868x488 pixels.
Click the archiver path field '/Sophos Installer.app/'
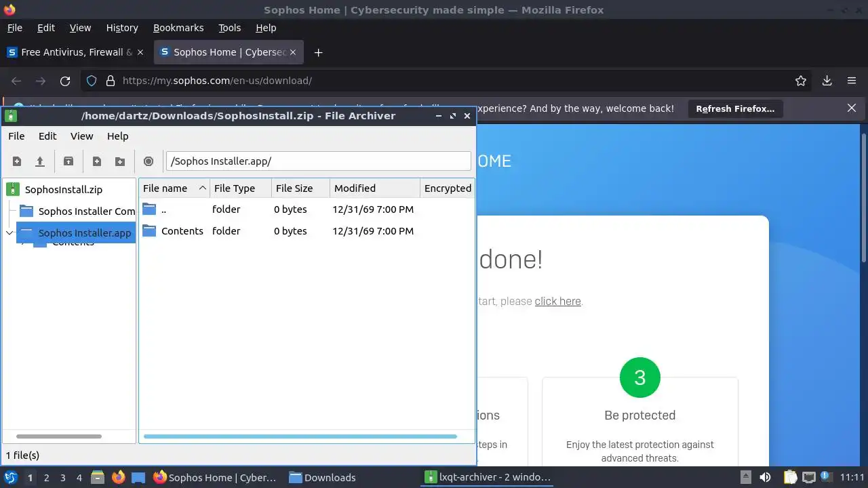[318, 161]
